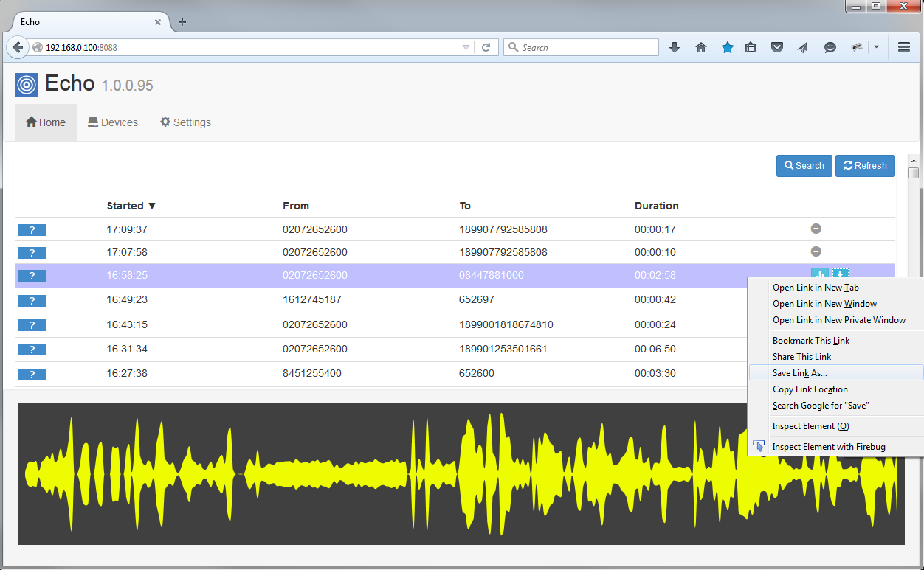The width and height of the screenshot is (924, 570).
Task: Click the ? badge for the 16:58:25 call
Action: pos(32,276)
